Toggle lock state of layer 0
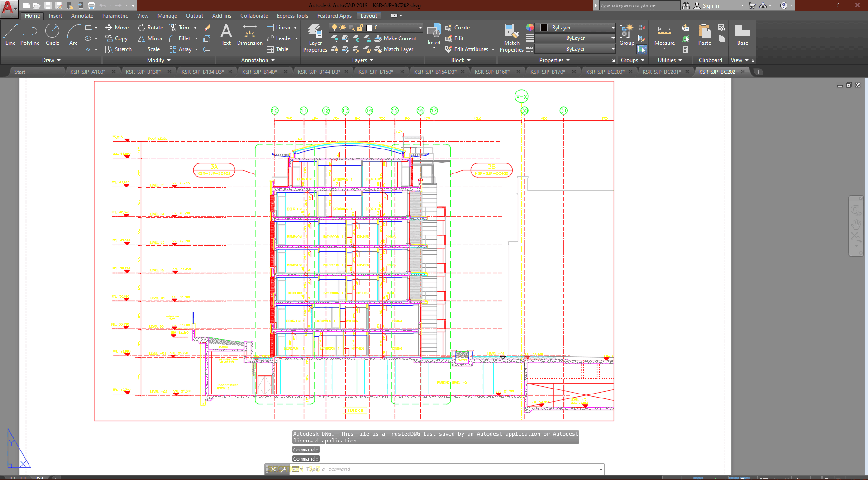Image resolution: width=868 pixels, height=480 pixels. [x=360, y=28]
